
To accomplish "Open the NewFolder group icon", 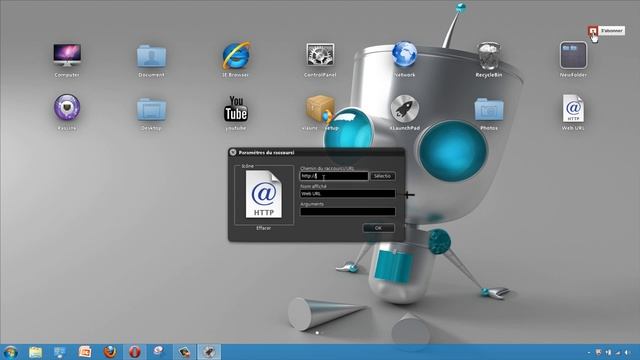I will click(x=573, y=55).
